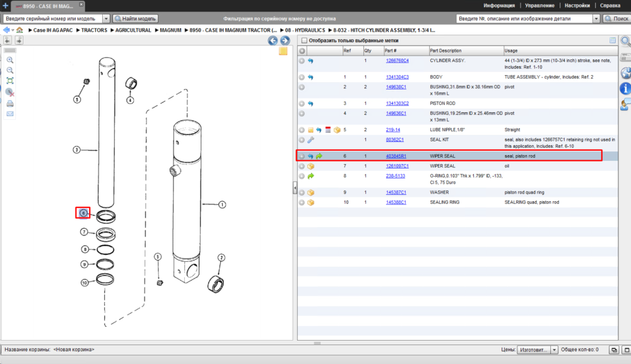Click the next page icon in the diagram toolbar
631x364 pixels.
[19, 40]
